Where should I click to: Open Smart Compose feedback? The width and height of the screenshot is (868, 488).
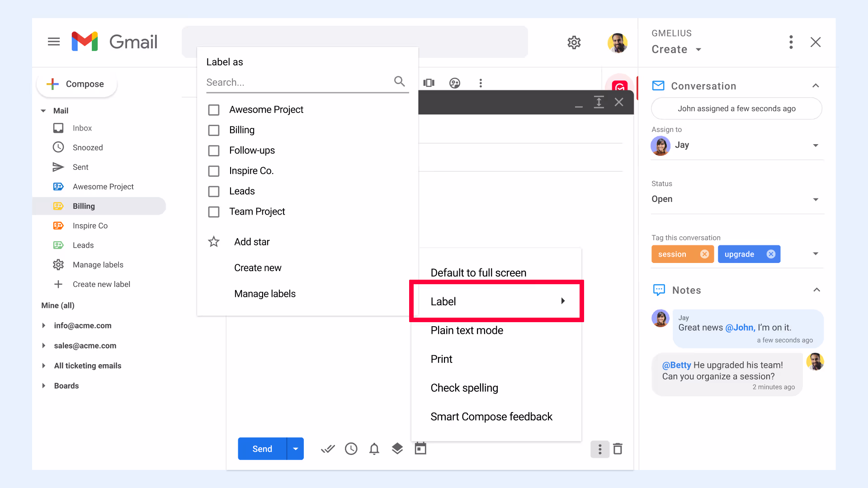pyautogui.click(x=491, y=417)
